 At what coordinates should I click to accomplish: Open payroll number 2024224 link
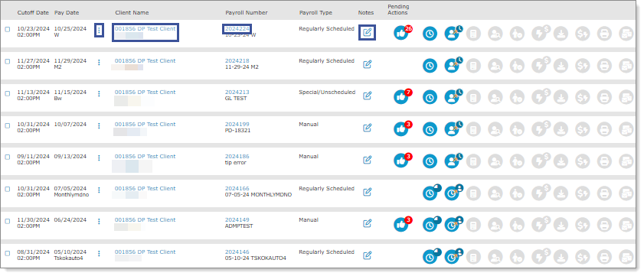pos(237,29)
